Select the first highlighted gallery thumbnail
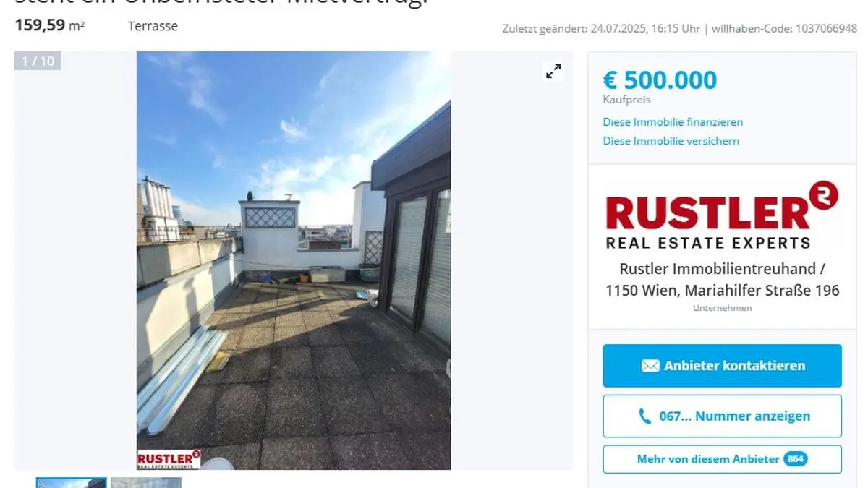This screenshot has width=868, height=488. click(72, 482)
